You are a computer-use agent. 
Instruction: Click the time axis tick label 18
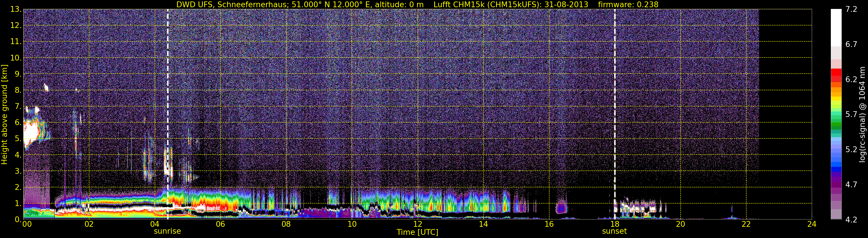coord(614,224)
